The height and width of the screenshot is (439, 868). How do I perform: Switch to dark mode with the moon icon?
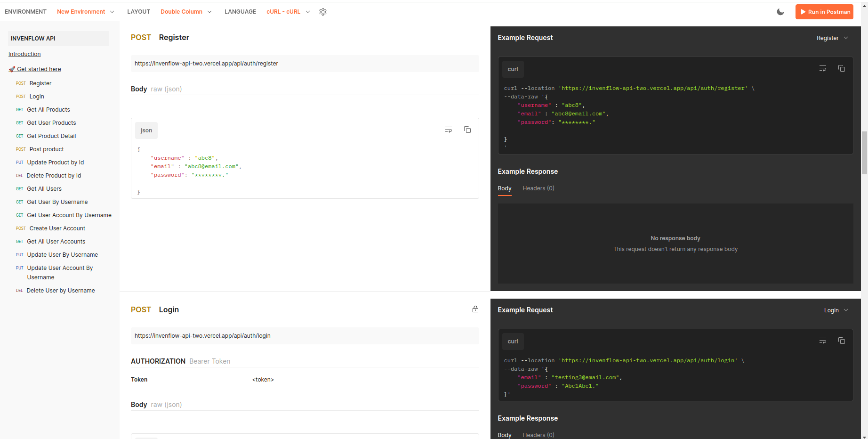pos(780,12)
